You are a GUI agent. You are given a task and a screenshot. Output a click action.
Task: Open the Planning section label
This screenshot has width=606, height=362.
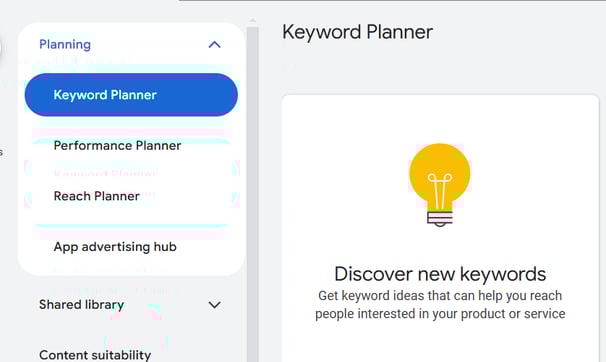pyautogui.click(x=65, y=44)
